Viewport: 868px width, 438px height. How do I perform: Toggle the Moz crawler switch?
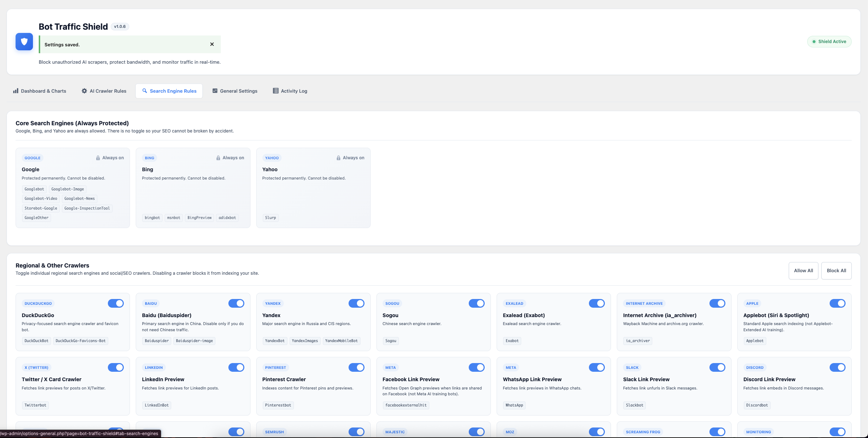coord(597,432)
